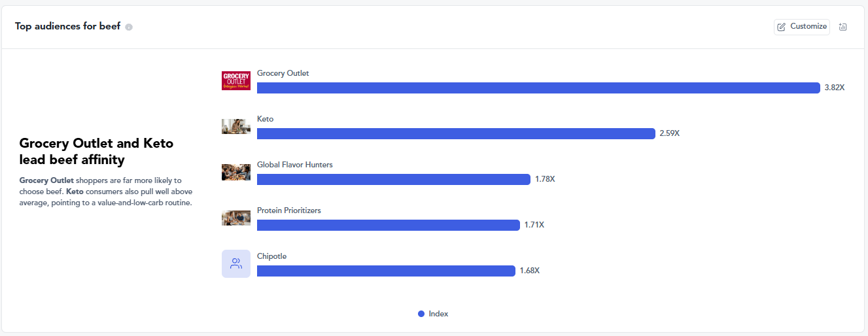The width and height of the screenshot is (868, 336).
Task: Click the Grocery Outlet logo thumbnail
Action: tap(236, 81)
